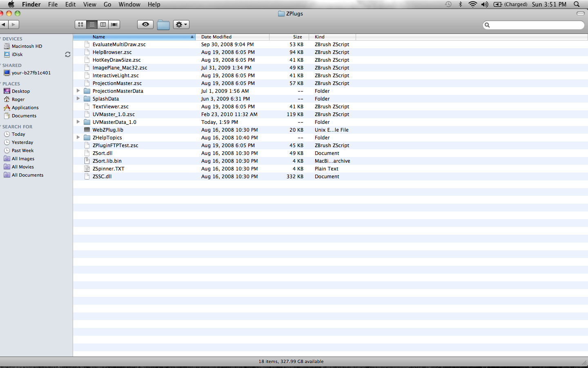The width and height of the screenshot is (588, 368).
Task: Go back with the back arrow
Action: click(x=4, y=25)
